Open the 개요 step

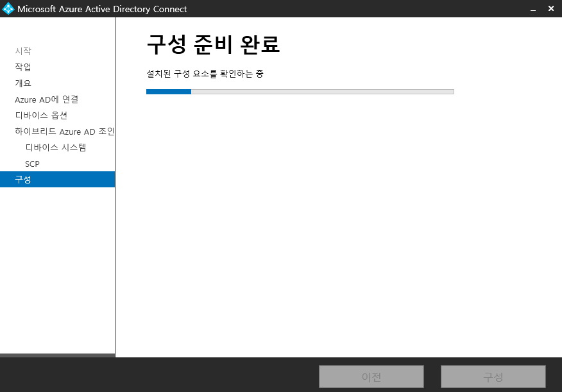pos(23,83)
